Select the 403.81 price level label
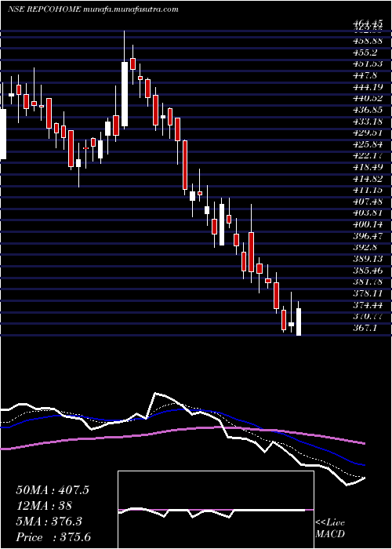The image size is (392, 549). pyautogui.click(x=368, y=213)
